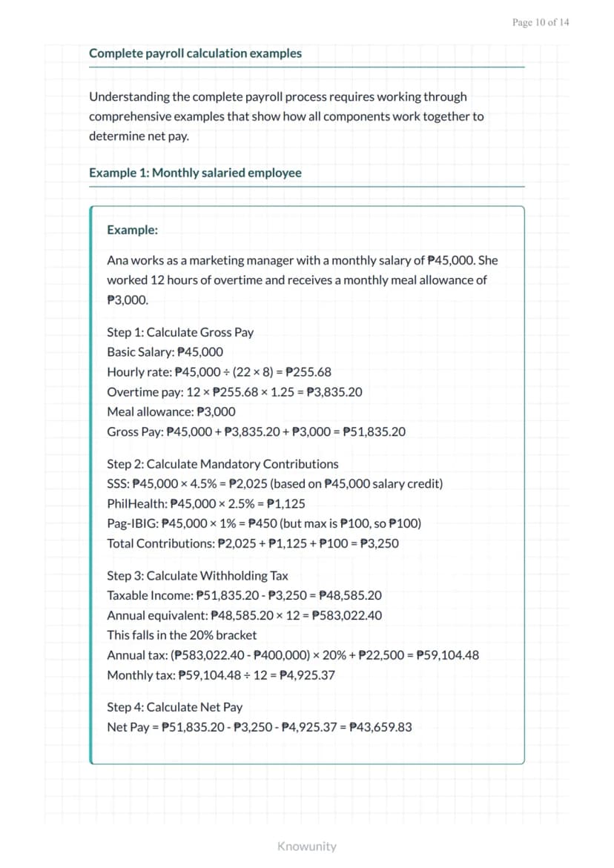Click the Knowunity footer logo

pos(307,846)
